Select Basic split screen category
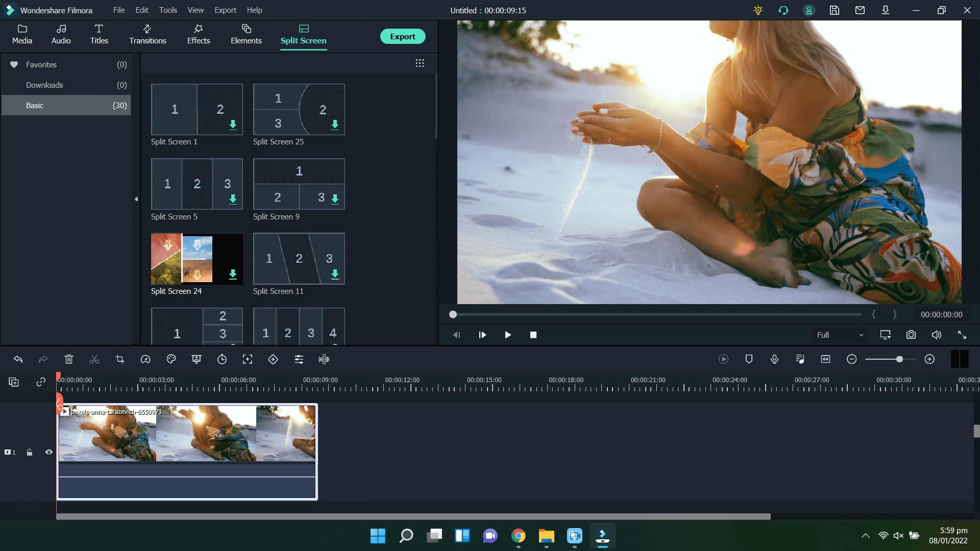 [x=66, y=106]
